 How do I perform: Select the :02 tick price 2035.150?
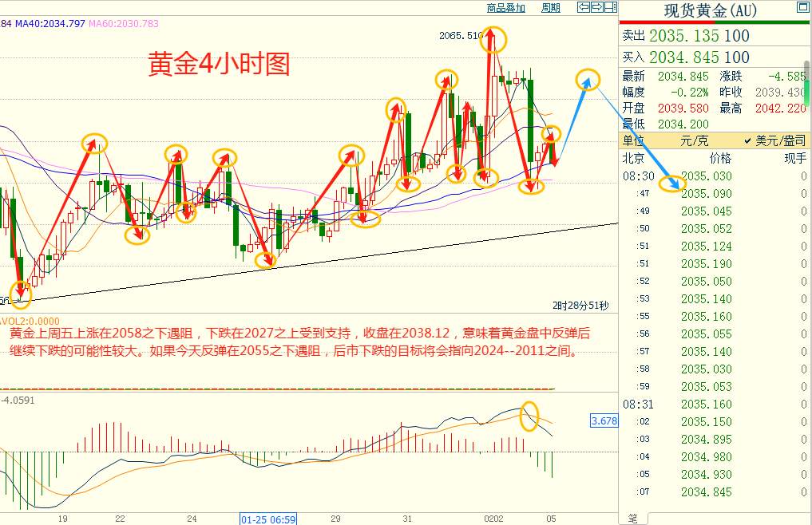pos(707,422)
